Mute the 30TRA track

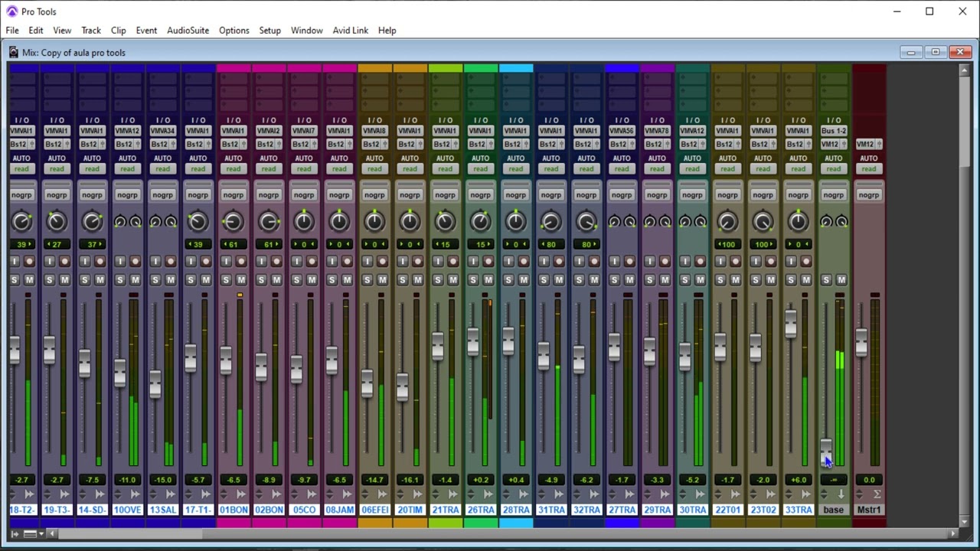pos(700,280)
